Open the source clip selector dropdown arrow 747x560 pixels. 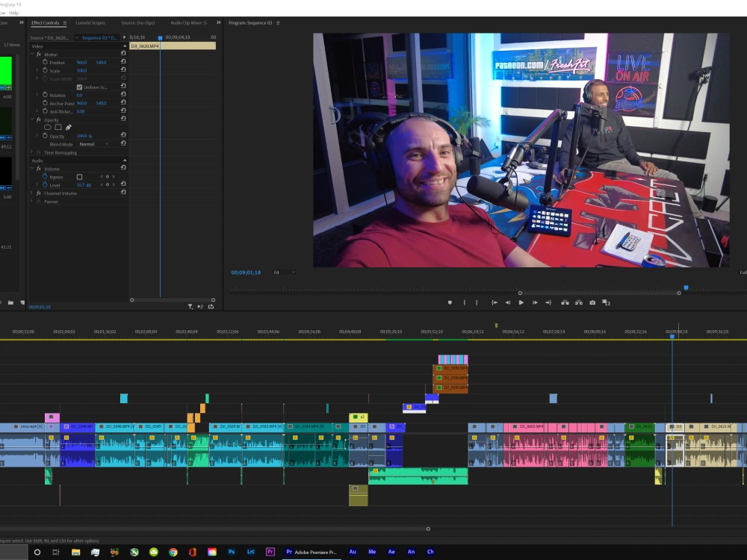click(77, 37)
